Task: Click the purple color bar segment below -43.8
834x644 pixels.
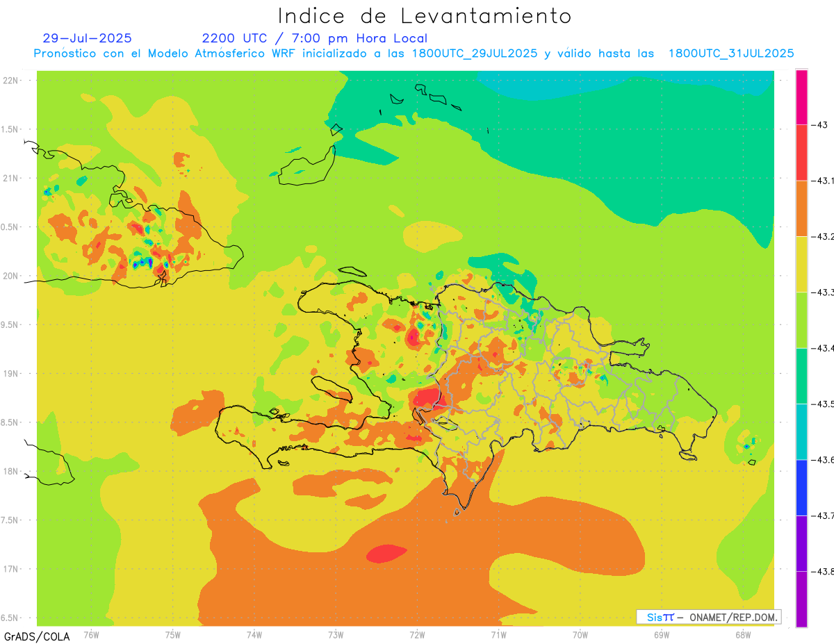Action: tap(801, 599)
